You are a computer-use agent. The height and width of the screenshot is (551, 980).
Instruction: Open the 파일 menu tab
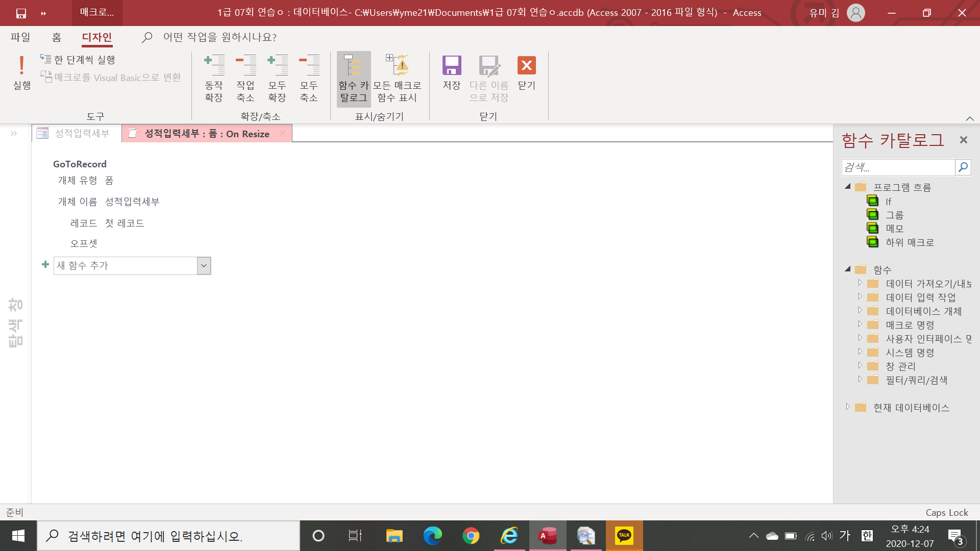point(20,37)
